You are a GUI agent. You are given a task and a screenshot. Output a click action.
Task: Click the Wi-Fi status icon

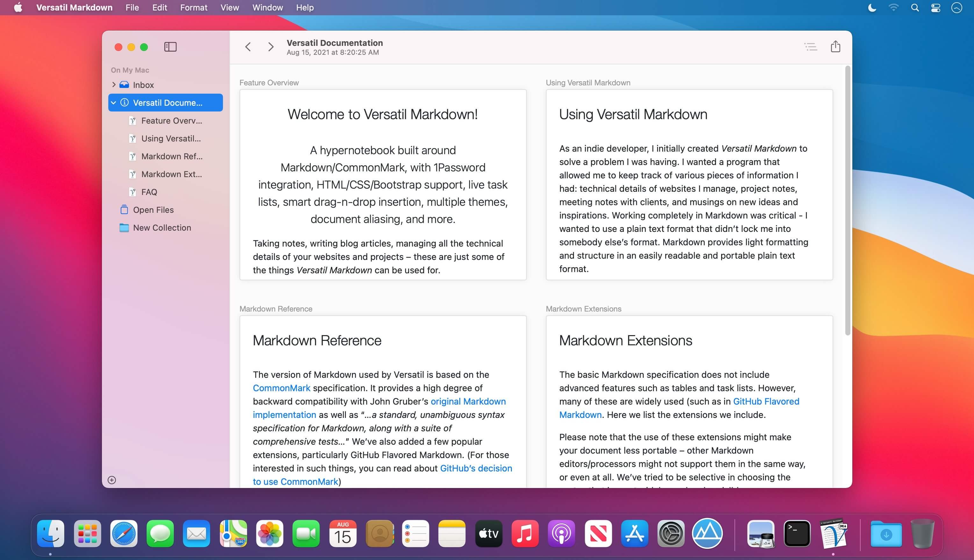(x=894, y=8)
